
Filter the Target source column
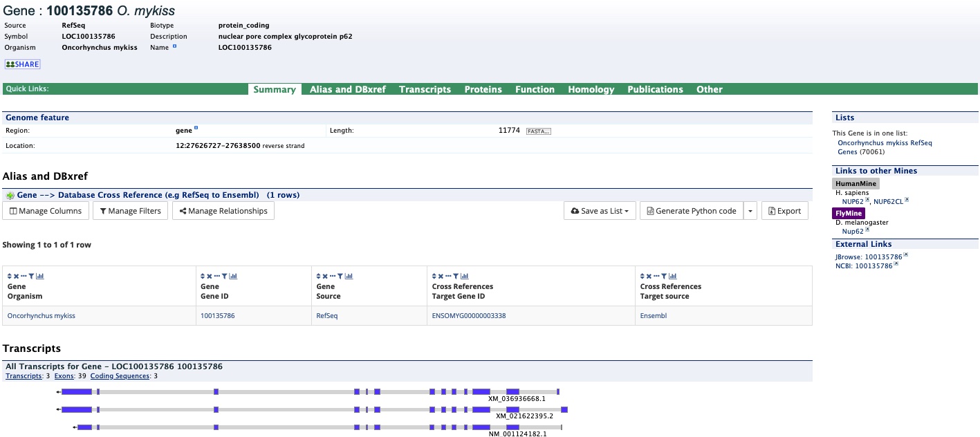[x=664, y=276]
